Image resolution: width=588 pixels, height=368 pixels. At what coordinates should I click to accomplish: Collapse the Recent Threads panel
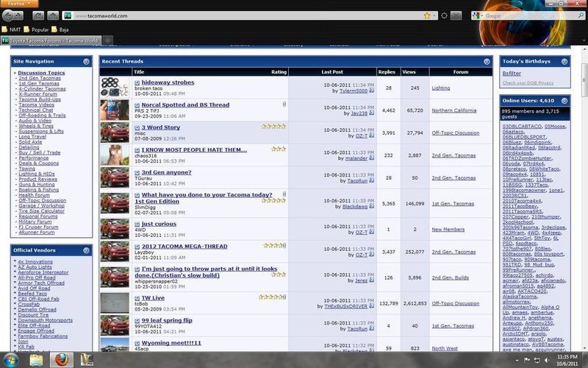pyautogui.click(x=487, y=62)
